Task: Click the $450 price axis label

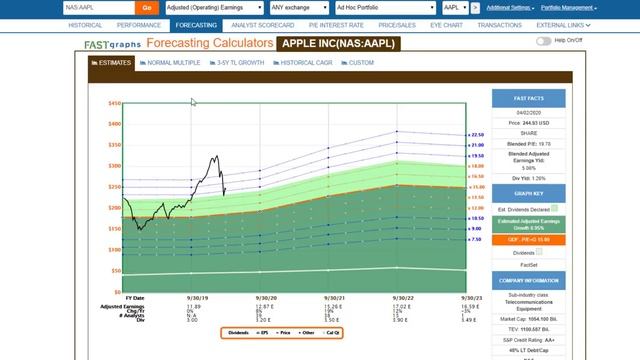Action: (114, 104)
